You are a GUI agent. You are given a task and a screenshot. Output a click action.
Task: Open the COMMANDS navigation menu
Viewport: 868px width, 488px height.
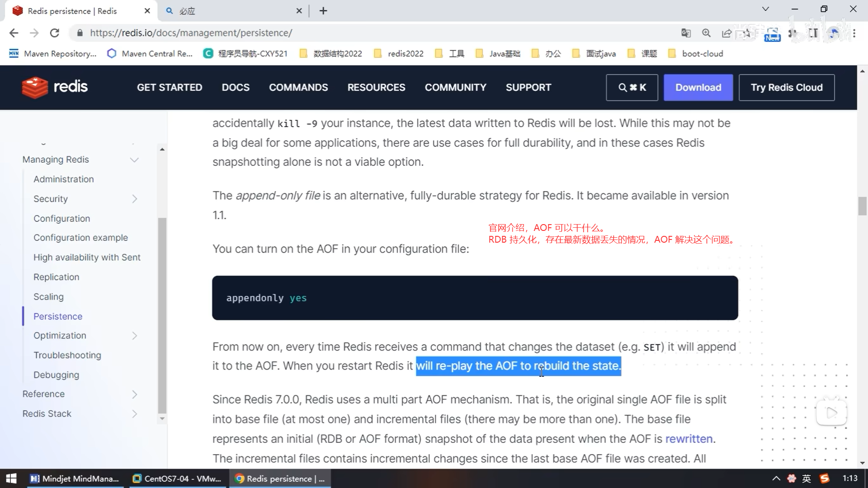pyautogui.click(x=298, y=88)
